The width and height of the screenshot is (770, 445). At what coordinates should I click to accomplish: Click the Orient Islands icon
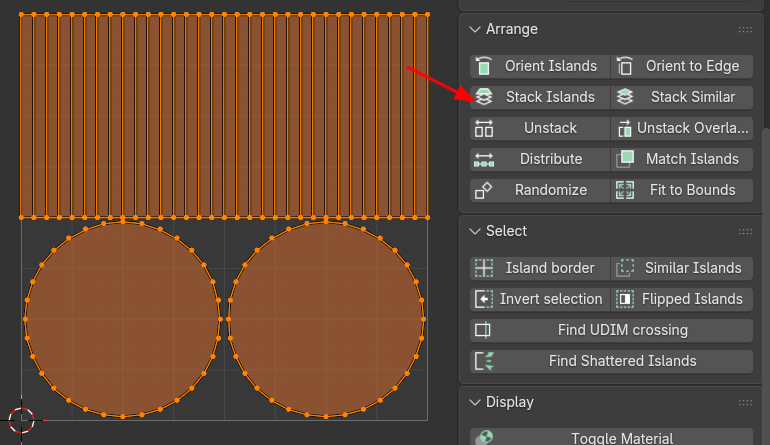[484, 66]
